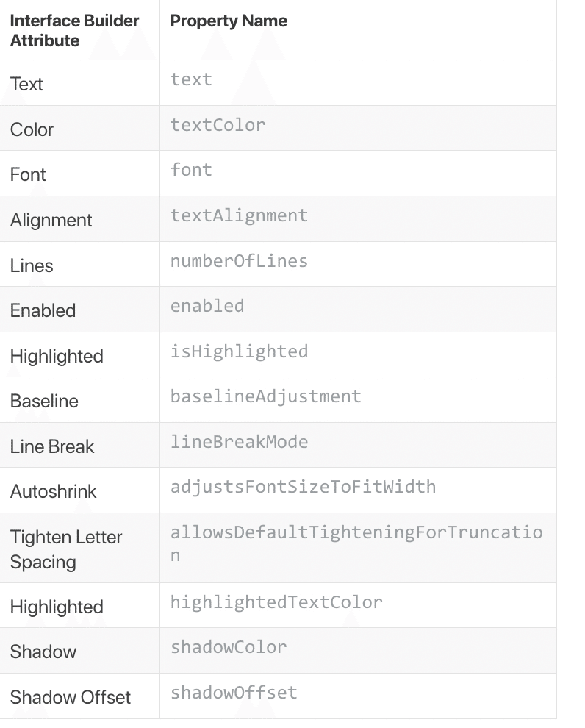Click allowsDefaultTighteningForTruncation property name

pyautogui.click(x=356, y=543)
